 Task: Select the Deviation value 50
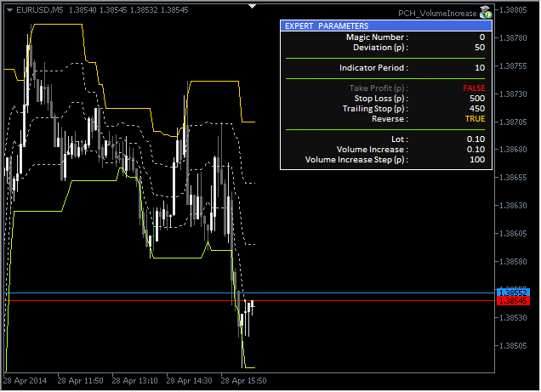[480, 48]
